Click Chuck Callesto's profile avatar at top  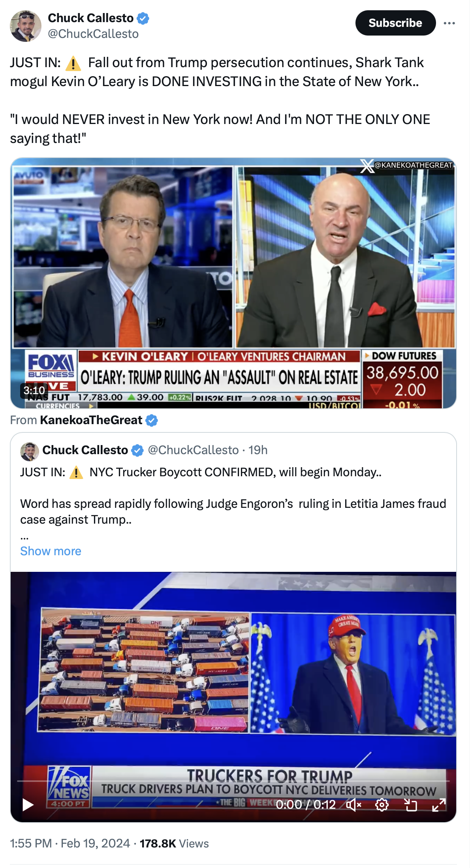coord(26,26)
